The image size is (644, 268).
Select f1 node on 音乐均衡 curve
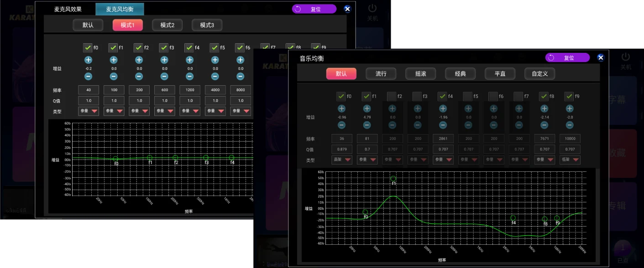coord(393,179)
